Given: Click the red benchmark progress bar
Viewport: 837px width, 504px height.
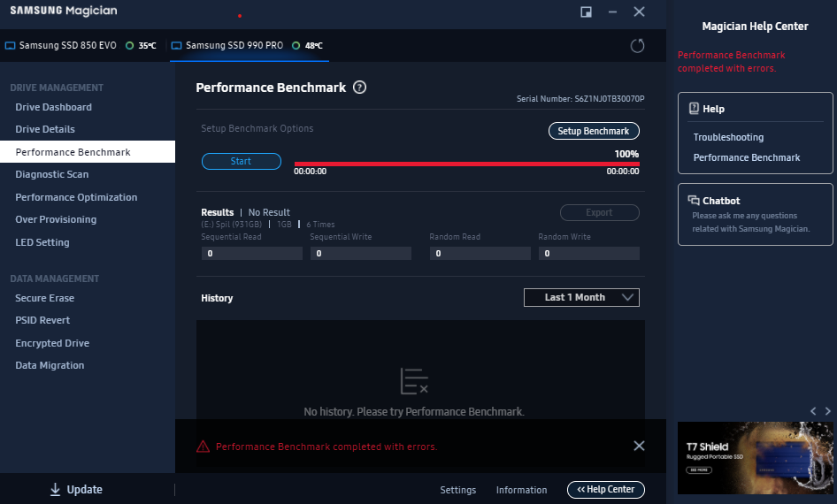Looking at the screenshot, I should click(466, 164).
